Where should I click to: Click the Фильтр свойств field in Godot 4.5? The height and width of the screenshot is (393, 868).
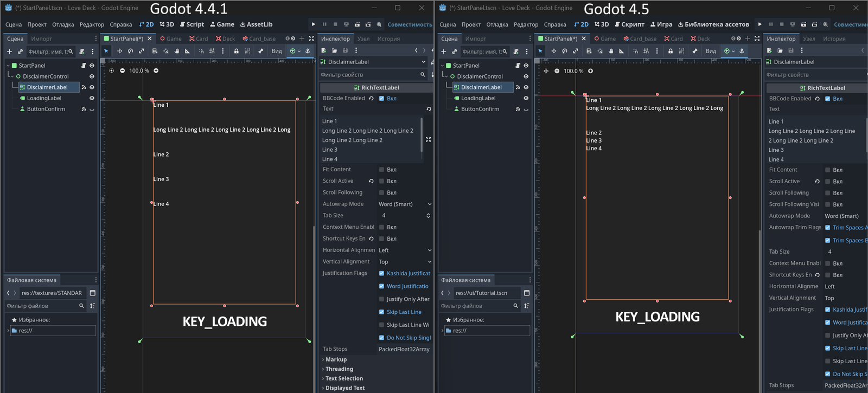814,75
